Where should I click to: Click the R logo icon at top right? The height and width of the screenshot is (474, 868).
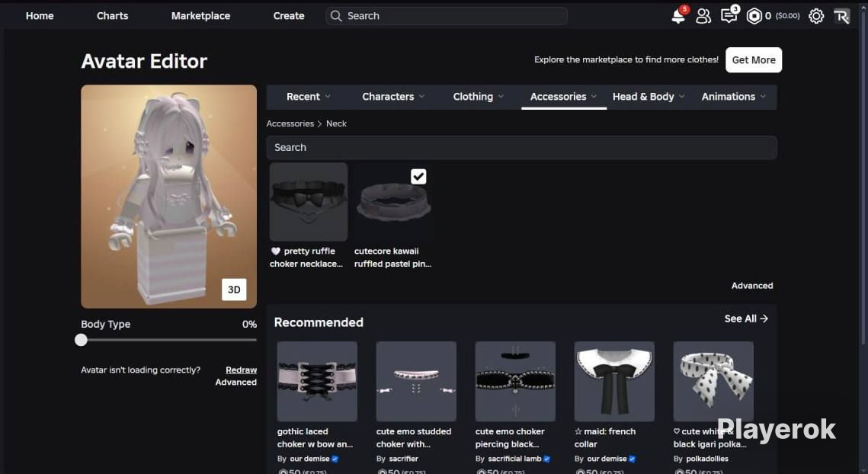click(841, 16)
